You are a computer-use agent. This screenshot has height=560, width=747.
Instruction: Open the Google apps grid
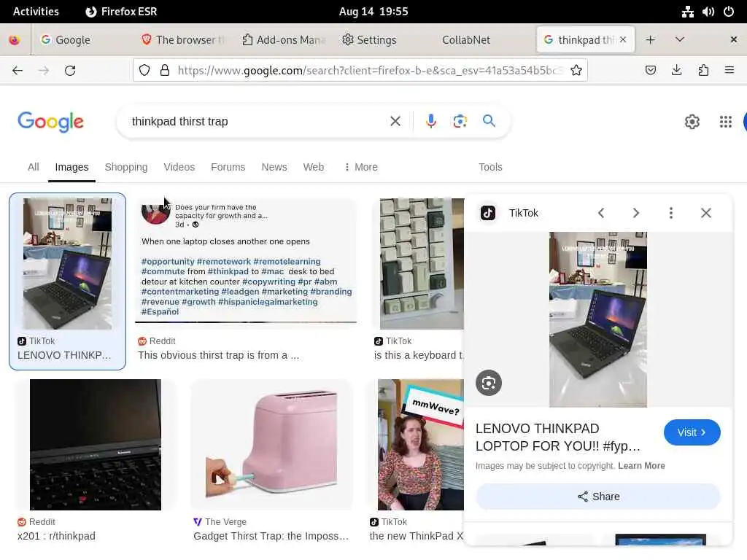pyautogui.click(x=726, y=122)
